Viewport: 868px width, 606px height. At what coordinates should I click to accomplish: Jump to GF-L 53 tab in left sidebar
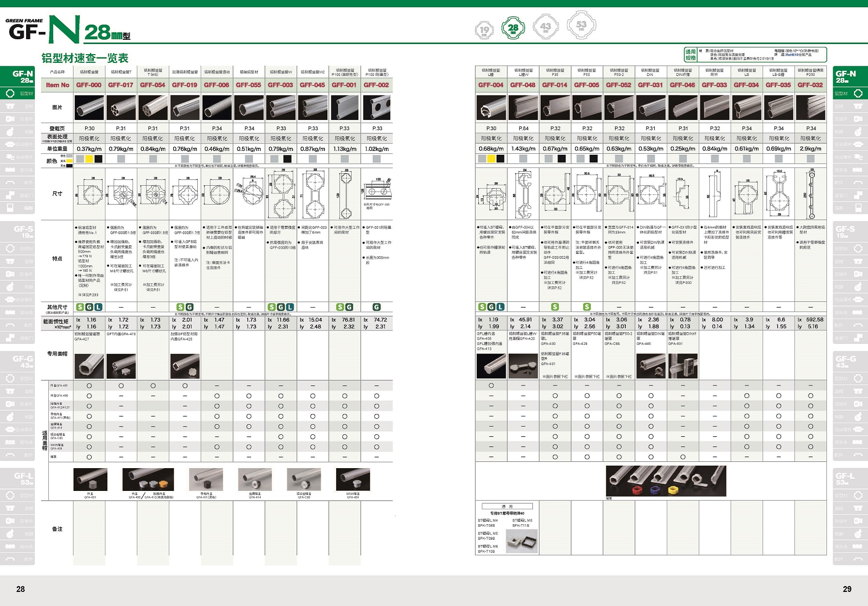click(x=17, y=478)
